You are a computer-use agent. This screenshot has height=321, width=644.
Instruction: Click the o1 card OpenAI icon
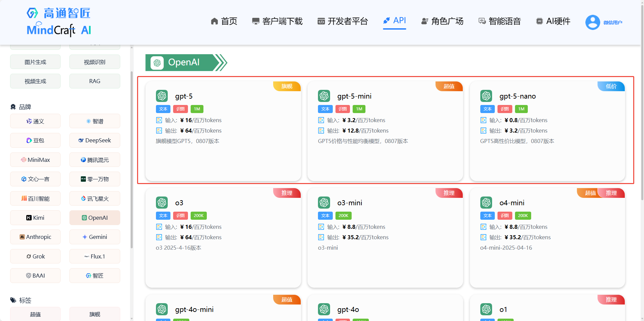pos(486,309)
